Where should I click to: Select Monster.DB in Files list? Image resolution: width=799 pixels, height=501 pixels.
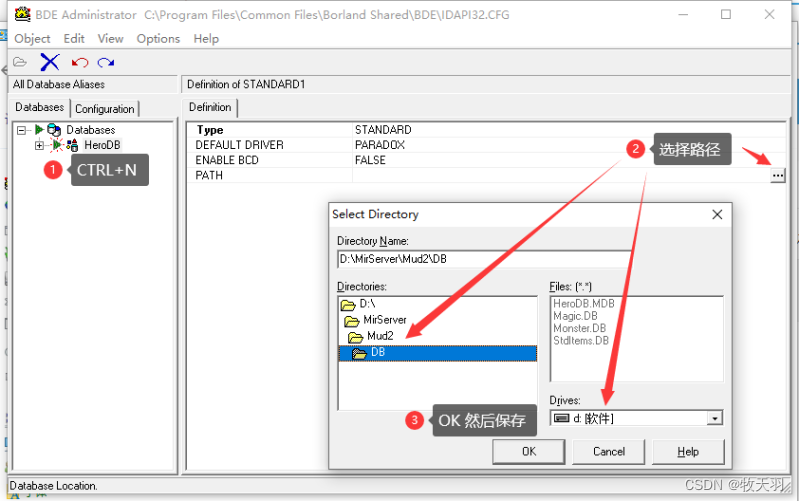pos(579,328)
